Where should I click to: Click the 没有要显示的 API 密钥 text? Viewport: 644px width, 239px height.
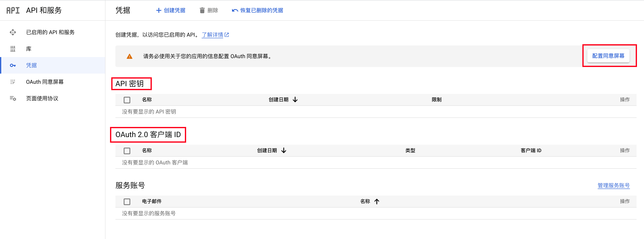click(x=149, y=112)
